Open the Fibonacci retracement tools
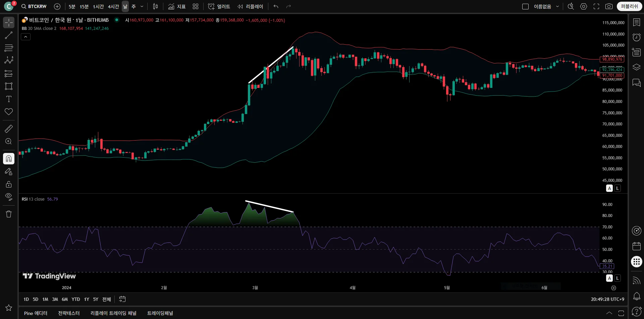The width and height of the screenshot is (644, 319). [9, 48]
